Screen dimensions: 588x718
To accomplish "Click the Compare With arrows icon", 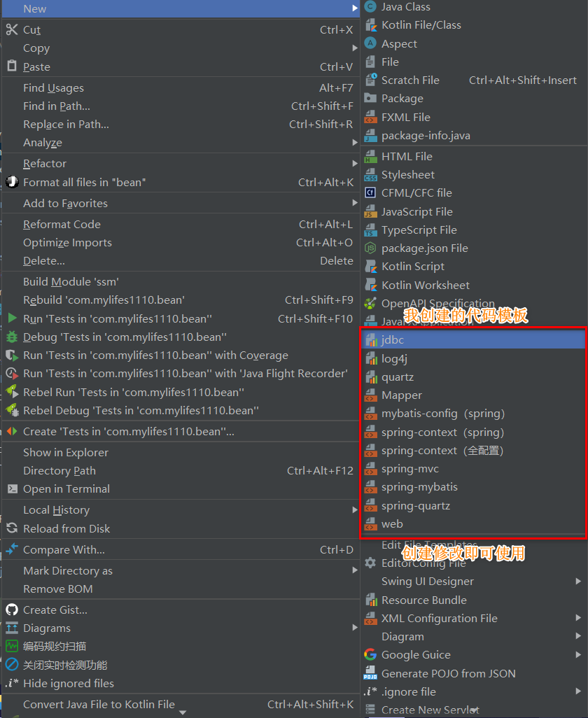I will click(x=12, y=549).
